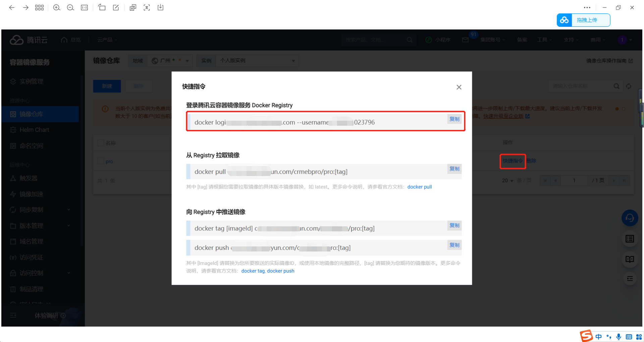644x342 pixels.
Task: Open the 地域 广州 region dropdown
Action: (x=170, y=61)
